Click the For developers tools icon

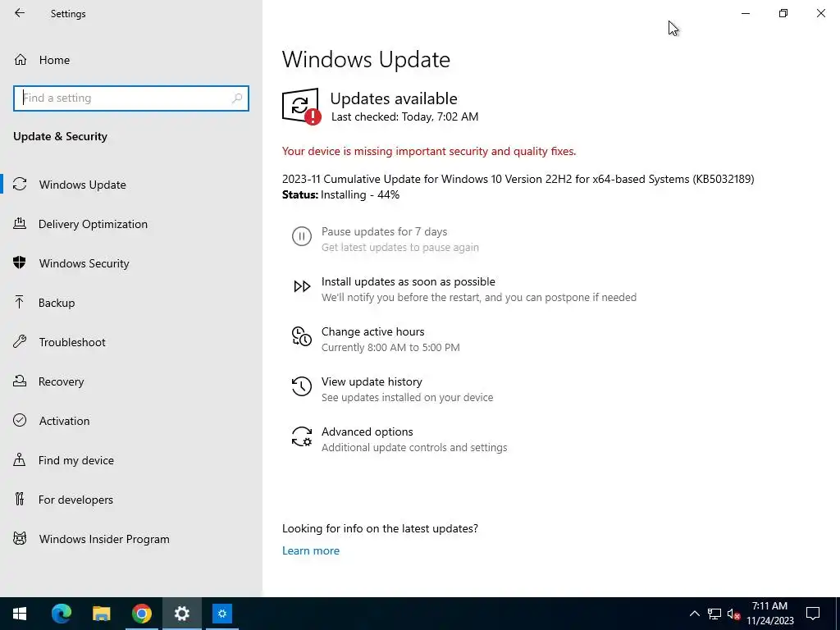pyautogui.click(x=20, y=499)
